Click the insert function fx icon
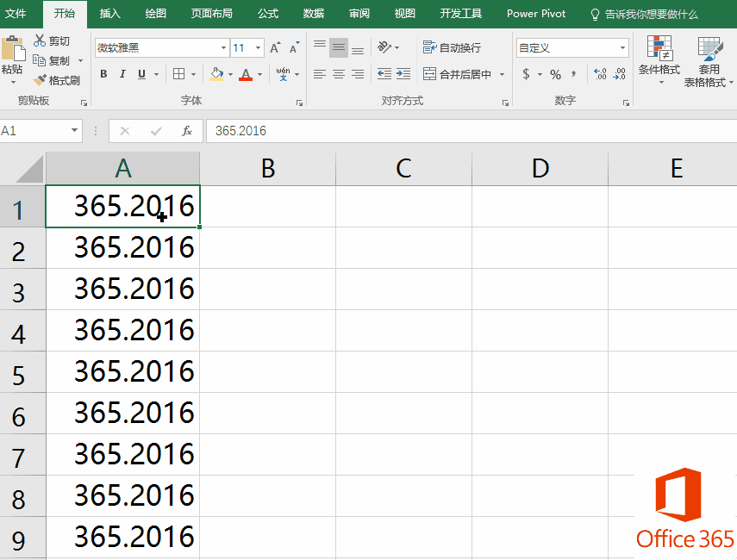Screen dimensions: 737x560 click(x=186, y=131)
